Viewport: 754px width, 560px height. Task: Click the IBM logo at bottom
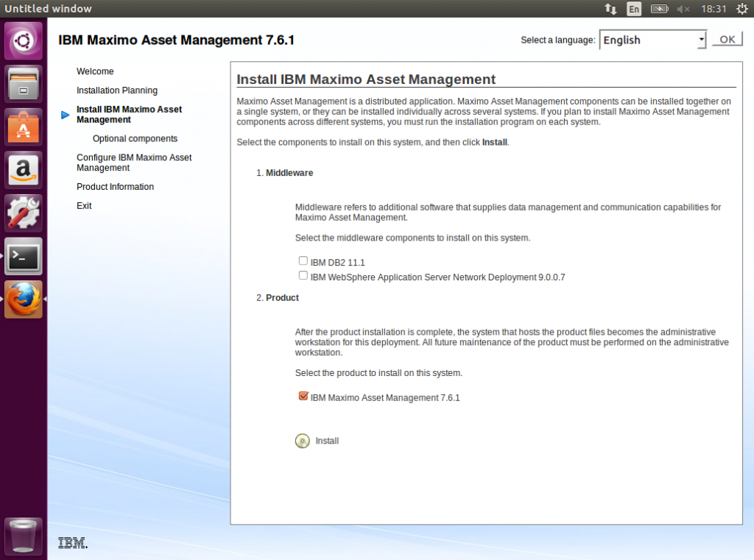coord(73,543)
